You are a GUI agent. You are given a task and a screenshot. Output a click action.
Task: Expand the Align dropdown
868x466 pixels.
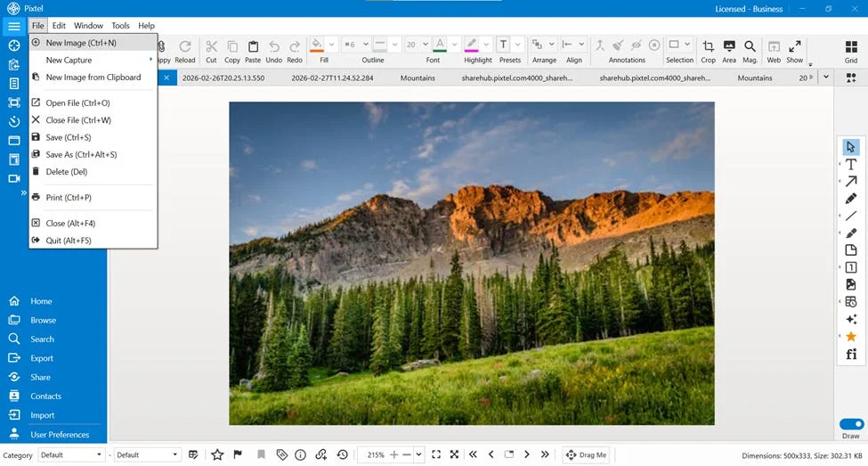[x=581, y=45]
